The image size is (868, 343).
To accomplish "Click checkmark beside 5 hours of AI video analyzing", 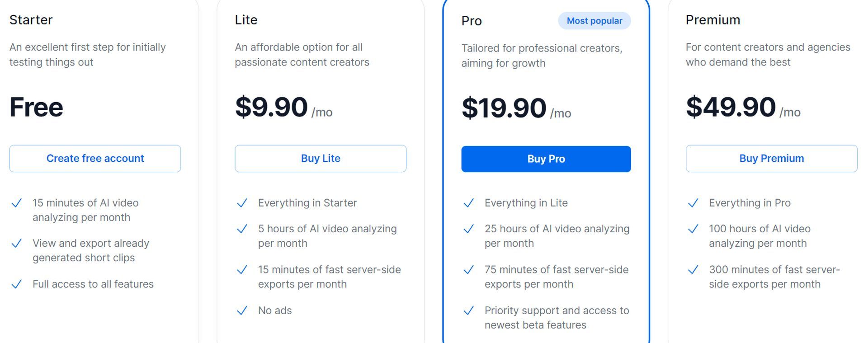I will tap(242, 229).
